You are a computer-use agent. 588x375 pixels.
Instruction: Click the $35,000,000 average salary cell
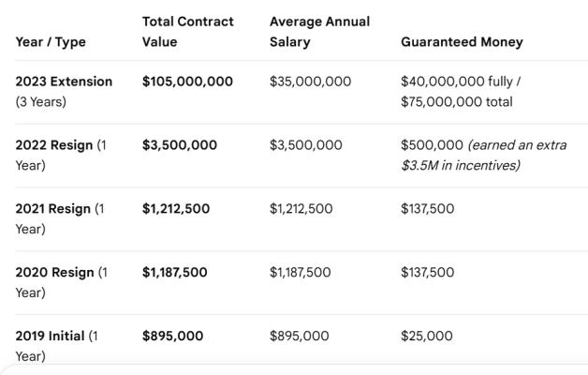click(311, 82)
